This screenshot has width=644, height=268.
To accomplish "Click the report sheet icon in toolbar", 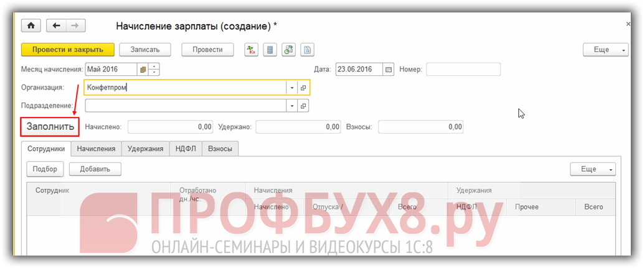I will [307, 50].
